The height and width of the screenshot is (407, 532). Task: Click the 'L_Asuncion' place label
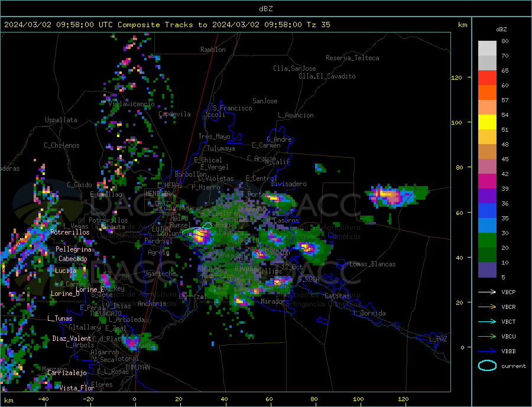pyautogui.click(x=296, y=115)
